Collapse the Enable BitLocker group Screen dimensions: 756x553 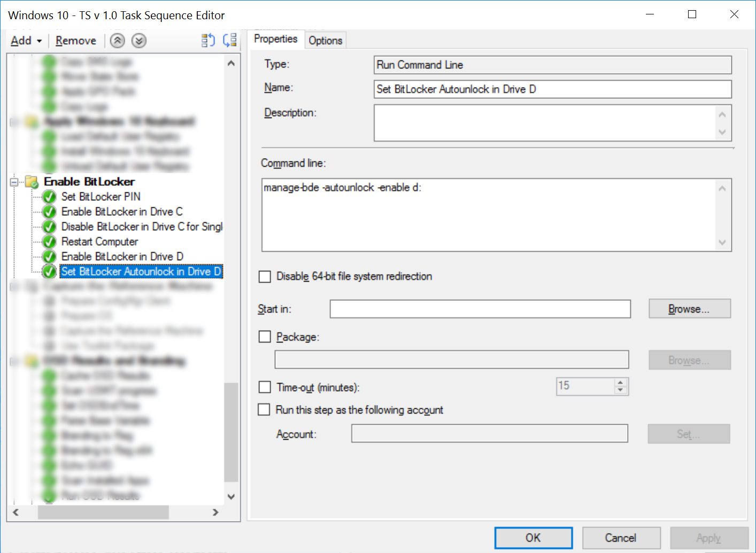[x=13, y=182]
